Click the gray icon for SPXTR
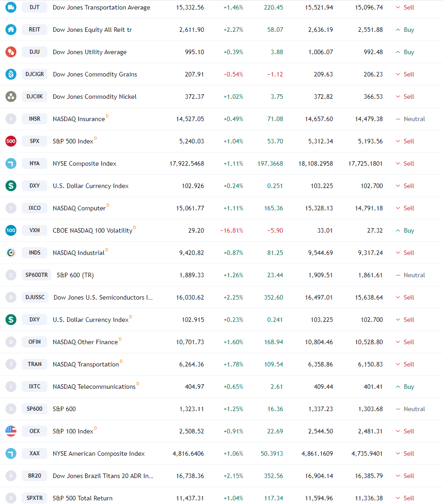 [11, 498]
